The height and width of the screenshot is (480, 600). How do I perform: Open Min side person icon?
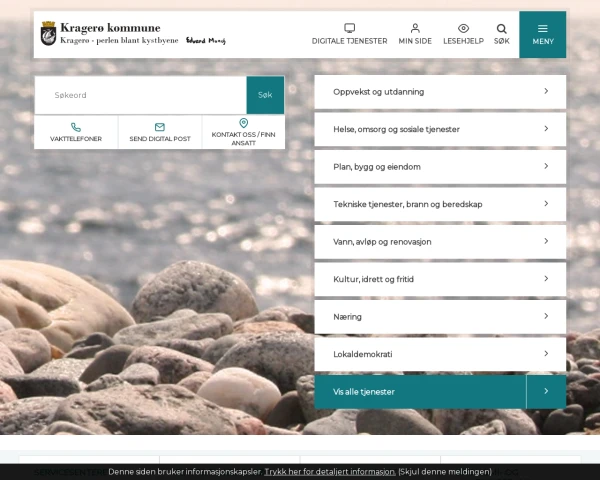pos(415,28)
